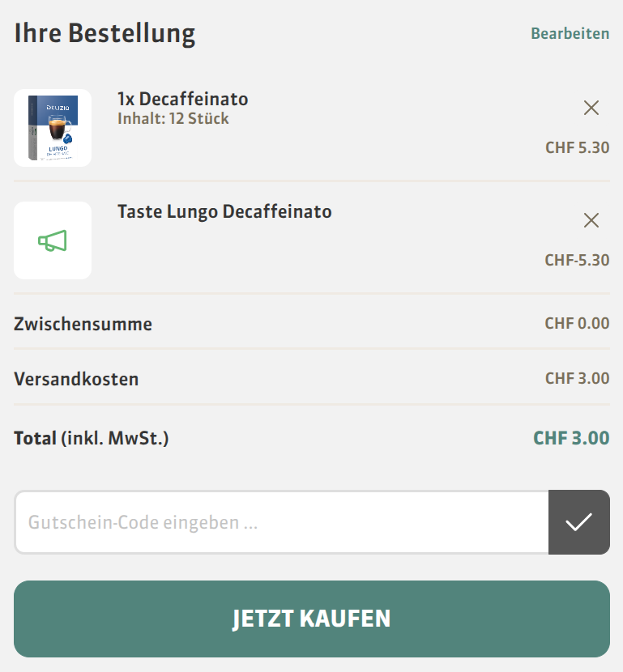The width and height of the screenshot is (623, 672).
Task: Click the Versandkosten label
Action: 76,379
